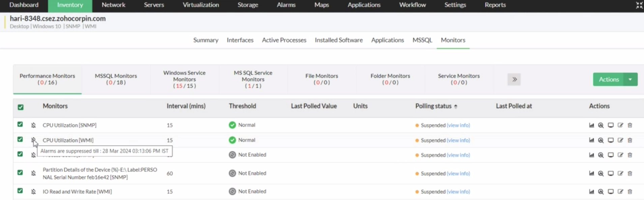Click view info link for CPU Utilization [SNMP]
This screenshot has width=644, height=200.
(458, 125)
